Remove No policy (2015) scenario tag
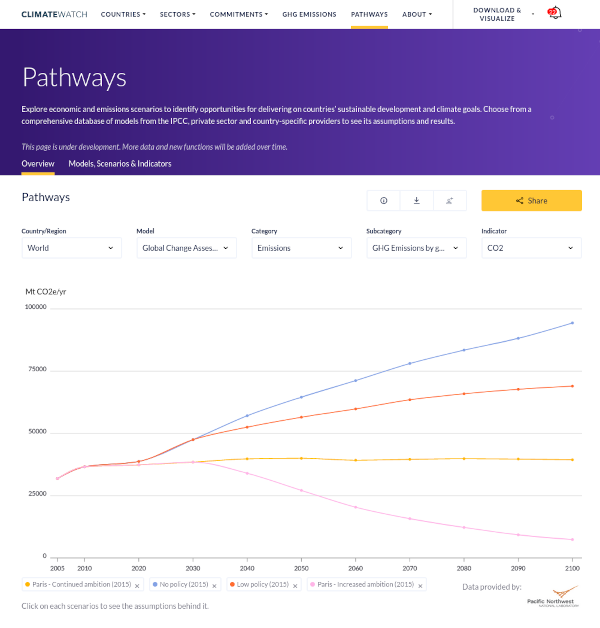Screen dimensions: 600x628 [214, 586]
